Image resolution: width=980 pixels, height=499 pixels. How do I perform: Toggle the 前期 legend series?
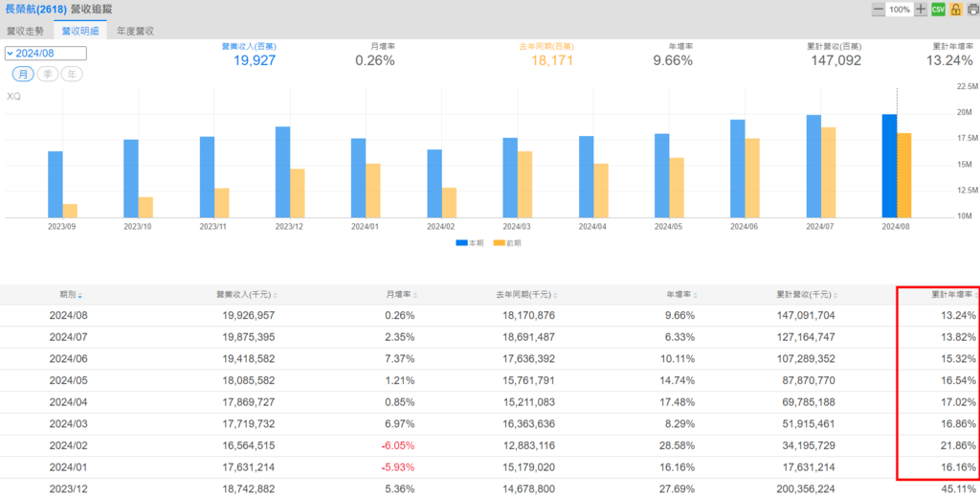pyautogui.click(x=507, y=242)
